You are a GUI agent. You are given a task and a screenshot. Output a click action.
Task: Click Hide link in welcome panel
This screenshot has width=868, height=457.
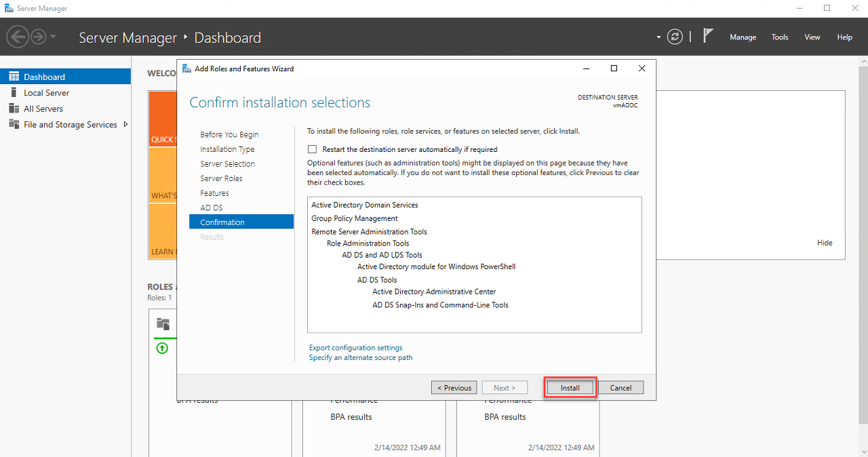[825, 243]
